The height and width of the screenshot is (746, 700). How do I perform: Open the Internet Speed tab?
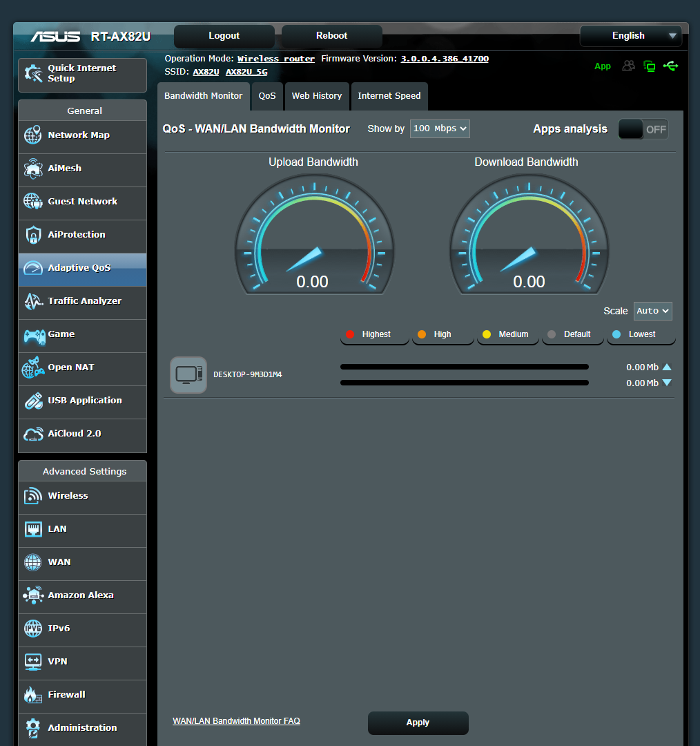coord(389,96)
